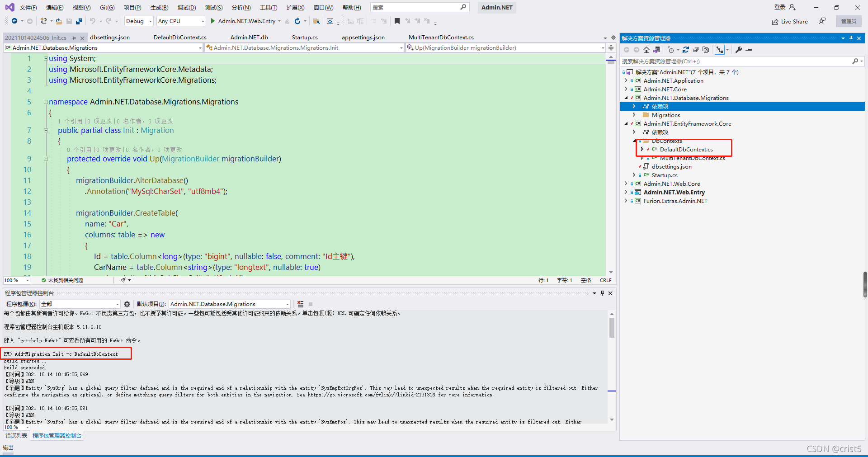
Task: Refresh the Solution Explorer view
Action: pyautogui.click(x=686, y=50)
